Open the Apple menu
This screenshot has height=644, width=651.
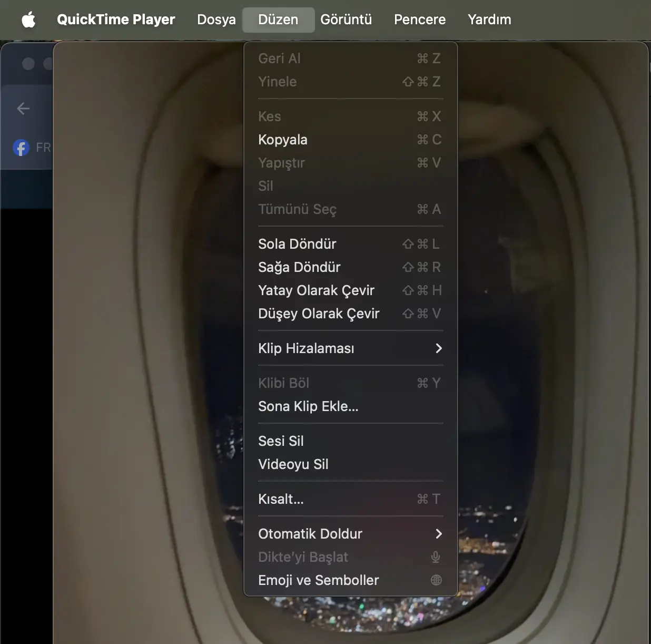pyautogui.click(x=28, y=19)
